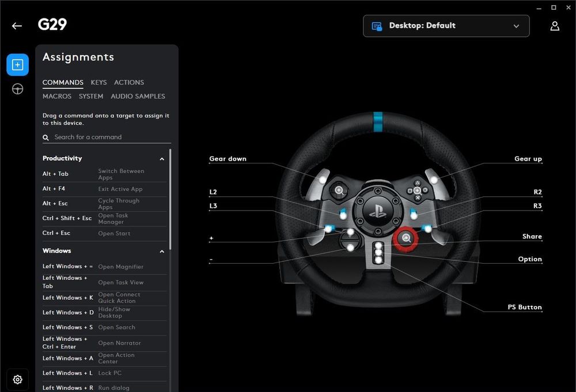Select the Alt + Tab command

tap(55, 174)
